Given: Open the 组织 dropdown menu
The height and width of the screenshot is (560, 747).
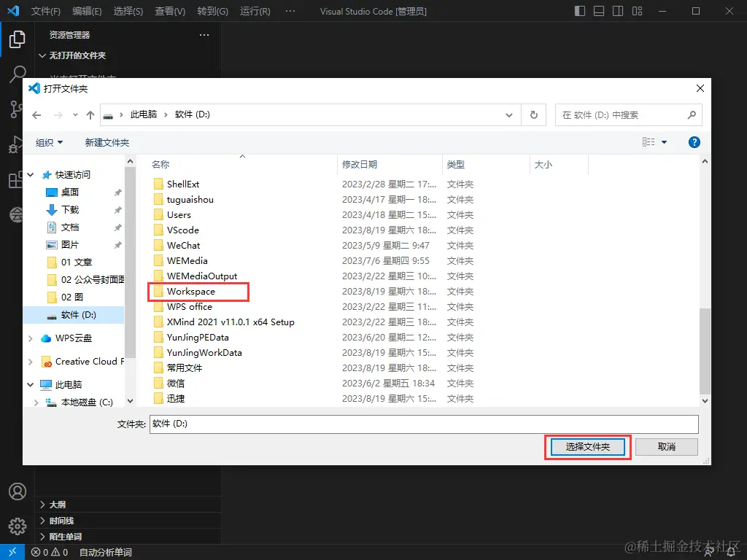Looking at the screenshot, I should (x=49, y=142).
